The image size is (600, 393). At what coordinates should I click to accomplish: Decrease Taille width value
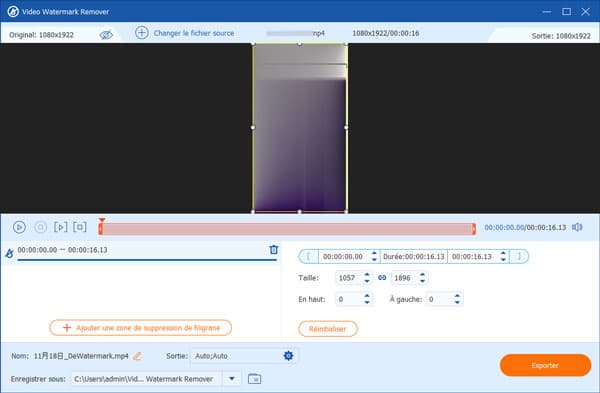pos(367,281)
